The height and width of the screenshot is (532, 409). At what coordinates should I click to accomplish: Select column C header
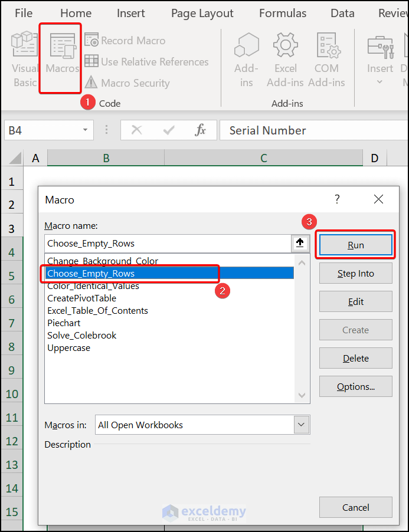264,158
